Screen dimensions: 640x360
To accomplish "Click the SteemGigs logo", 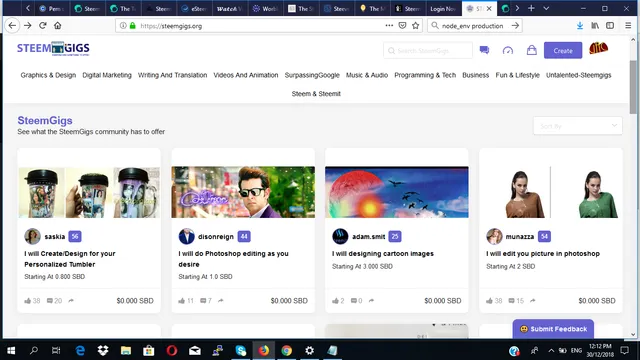I will pyautogui.click(x=53, y=49).
